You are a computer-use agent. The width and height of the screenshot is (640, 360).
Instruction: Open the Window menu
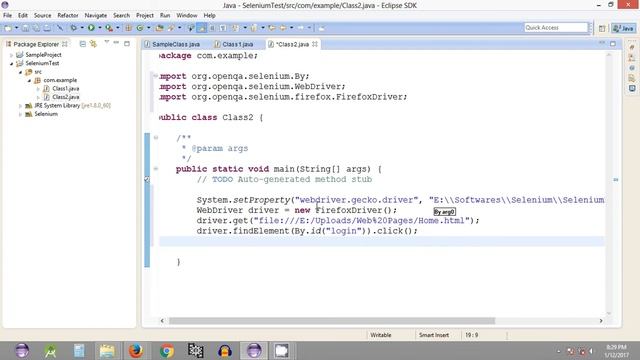pos(187,16)
